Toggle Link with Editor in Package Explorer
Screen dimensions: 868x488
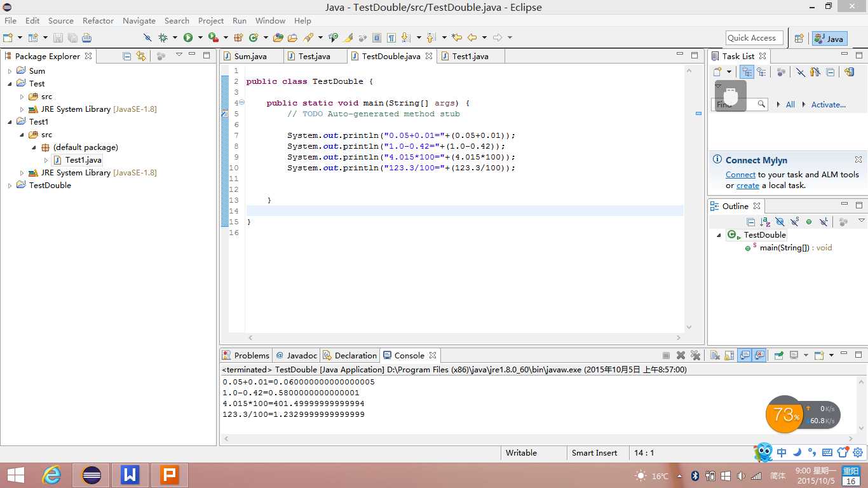coord(140,56)
